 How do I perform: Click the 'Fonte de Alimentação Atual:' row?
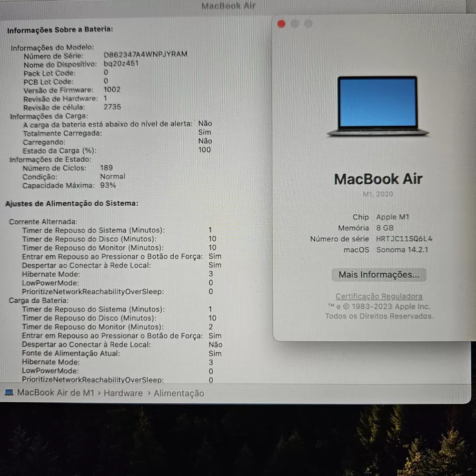122,353
